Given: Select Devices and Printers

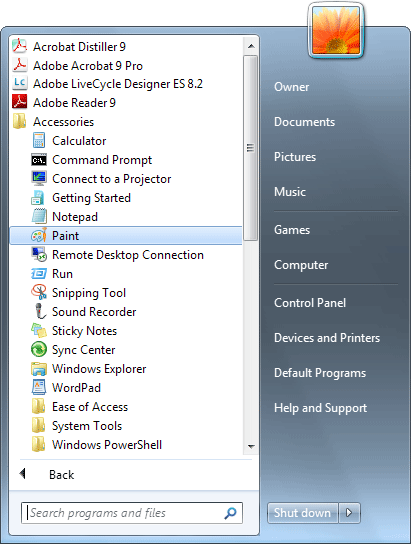Looking at the screenshot, I should (327, 338).
